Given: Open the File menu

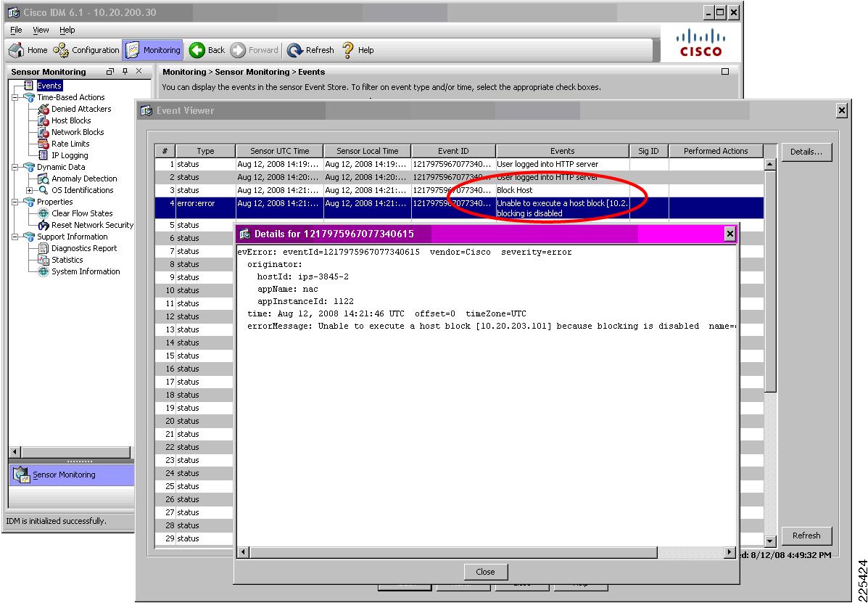Looking at the screenshot, I should [x=16, y=30].
